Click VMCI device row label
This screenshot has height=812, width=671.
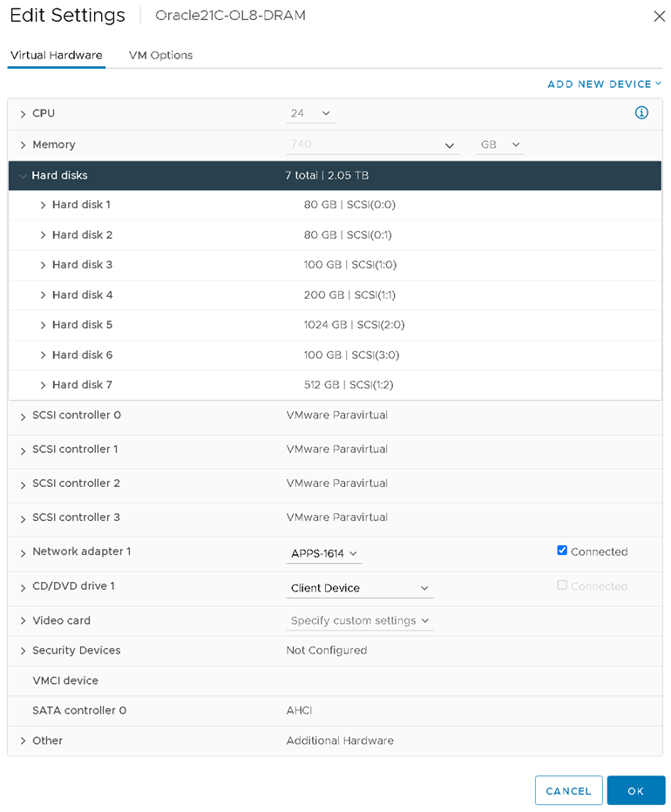point(65,680)
